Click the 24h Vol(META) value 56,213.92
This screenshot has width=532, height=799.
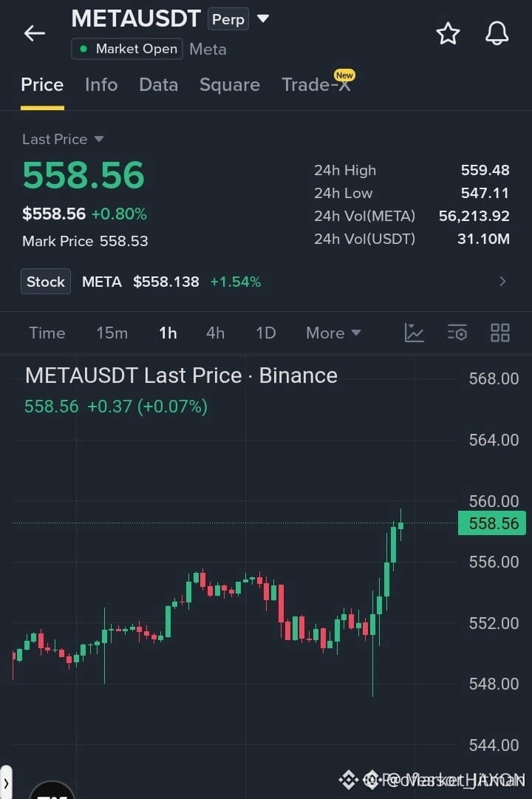click(474, 216)
